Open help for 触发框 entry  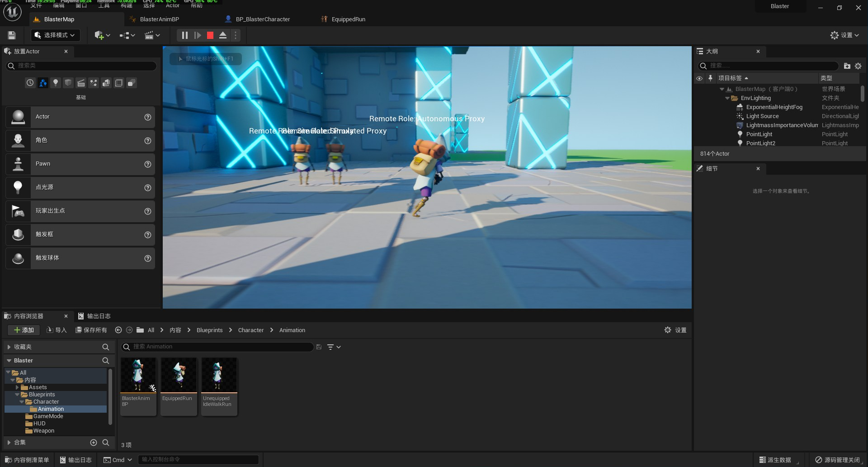coord(147,235)
